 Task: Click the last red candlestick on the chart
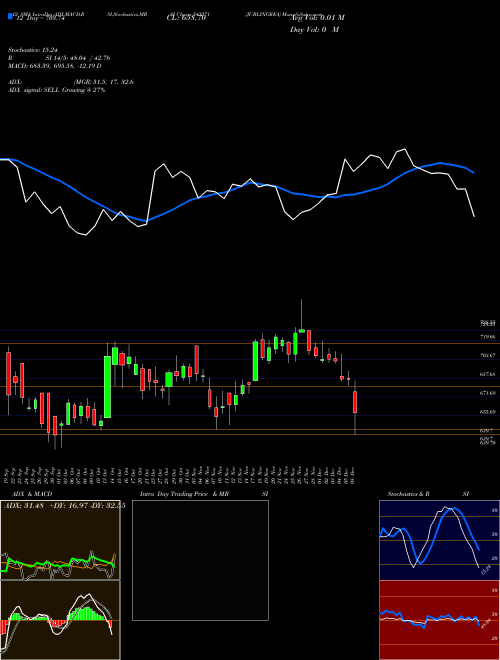click(x=355, y=402)
